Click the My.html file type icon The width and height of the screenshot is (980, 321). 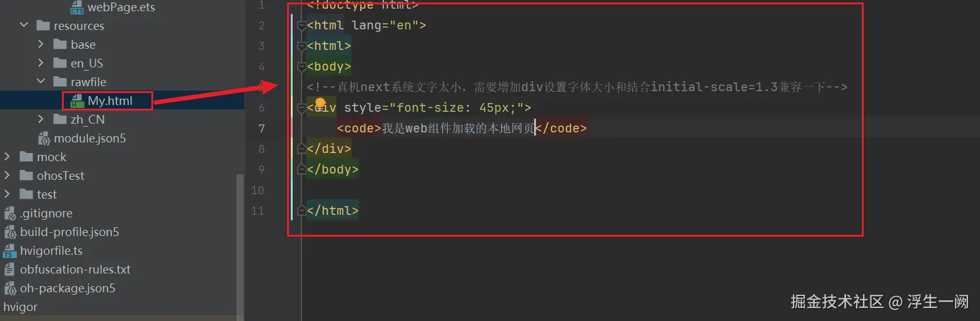point(77,101)
